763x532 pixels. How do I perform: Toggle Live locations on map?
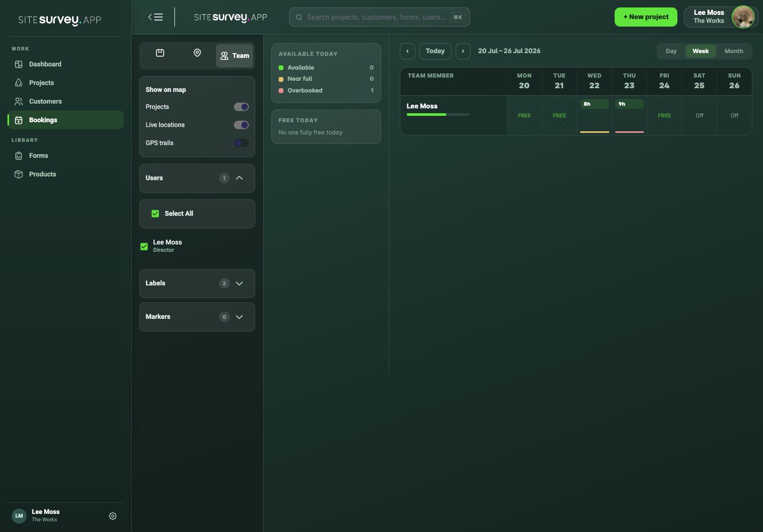point(241,125)
